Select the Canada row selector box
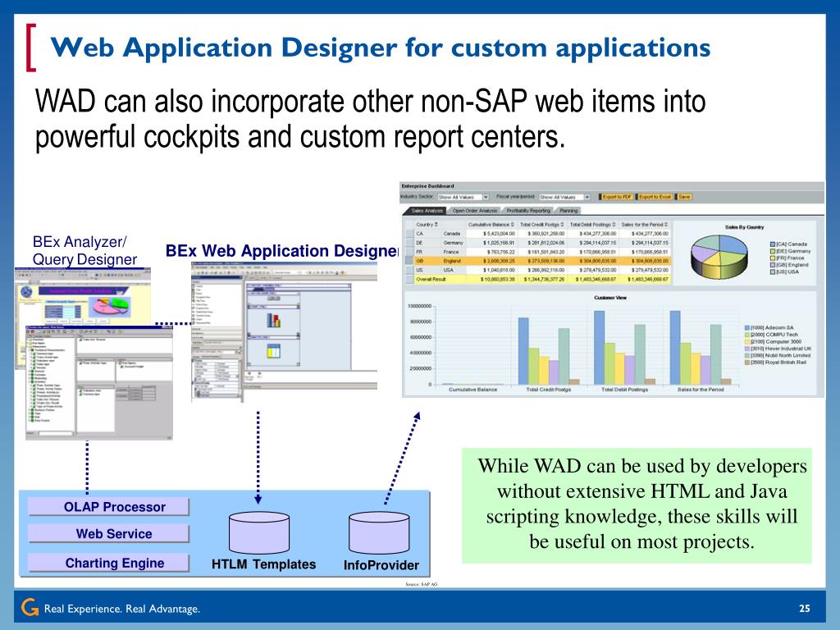Screen dimensions: 840x630 (409, 234)
